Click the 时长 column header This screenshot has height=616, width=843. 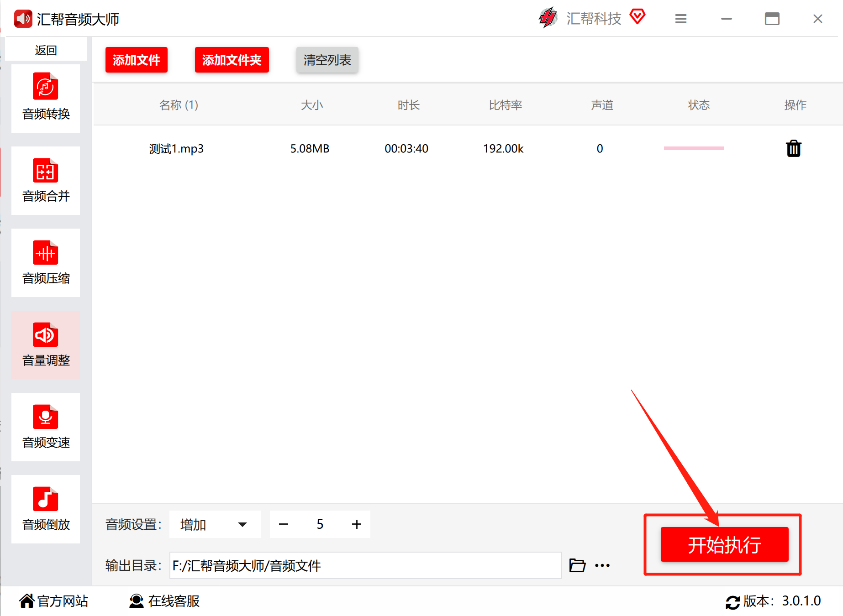[409, 105]
